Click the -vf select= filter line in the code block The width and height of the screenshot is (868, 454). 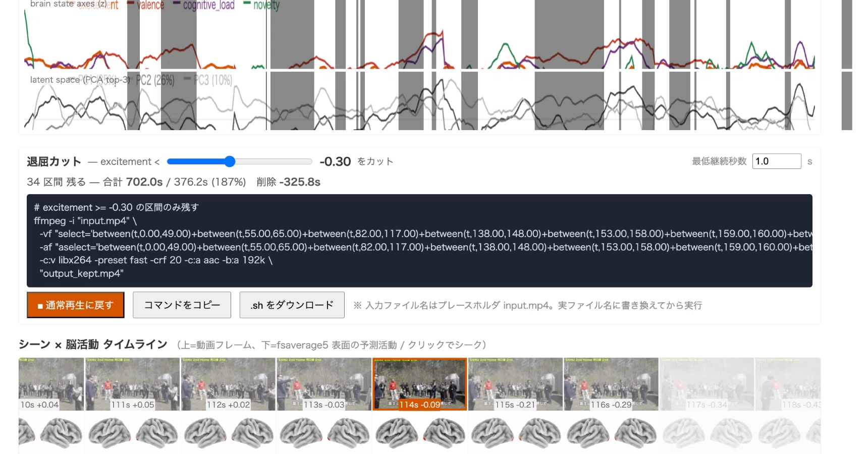click(x=426, y=234)
